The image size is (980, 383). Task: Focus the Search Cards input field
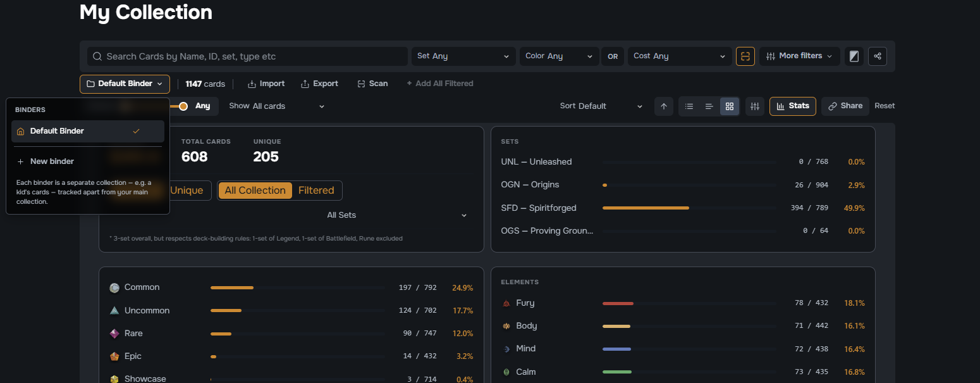247,56
